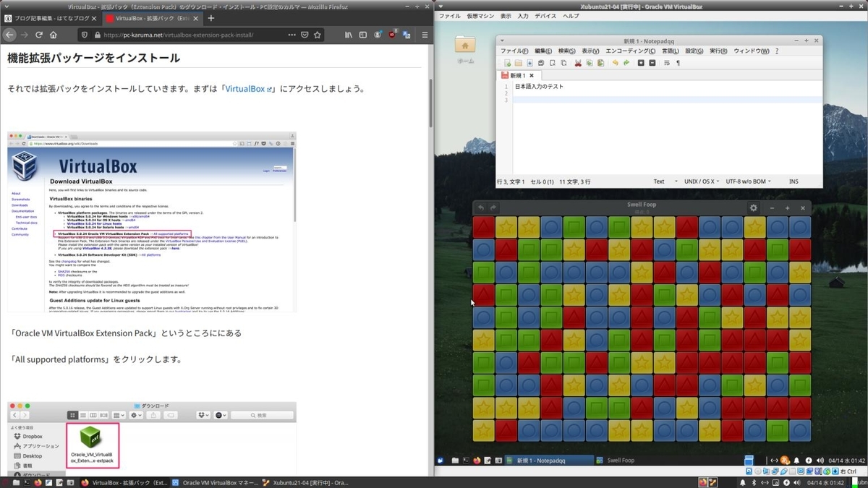This screenshot has width=868, height=488.
Task: Click the volume speaker icon in Xubuntu panel
Action: point(820,460)
